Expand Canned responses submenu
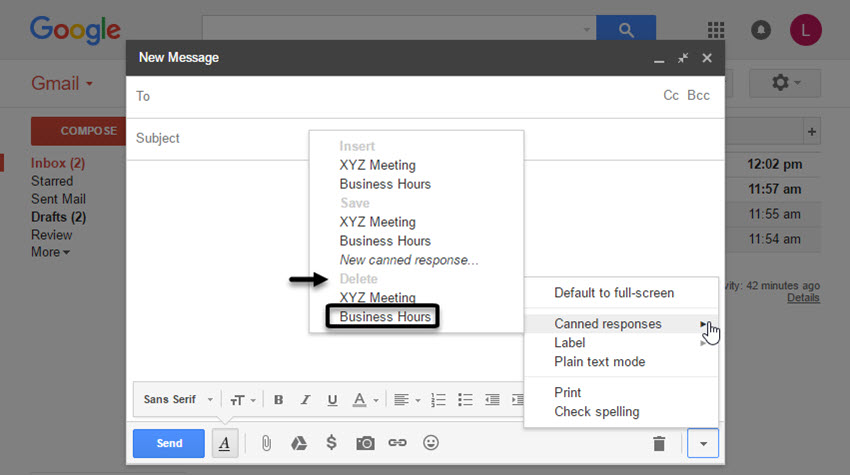850x475 pixels. [x=621, y=324]
